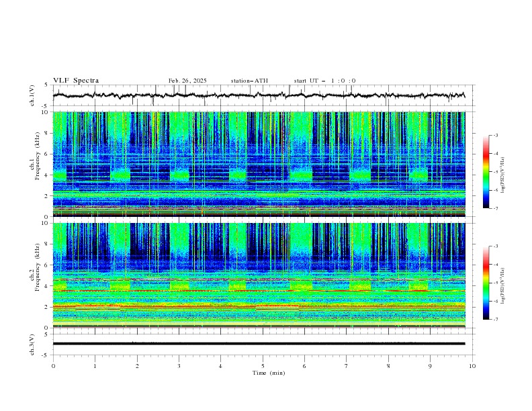Click the ch.1 color bar log(PSD) label

click(x=502, y=175)
